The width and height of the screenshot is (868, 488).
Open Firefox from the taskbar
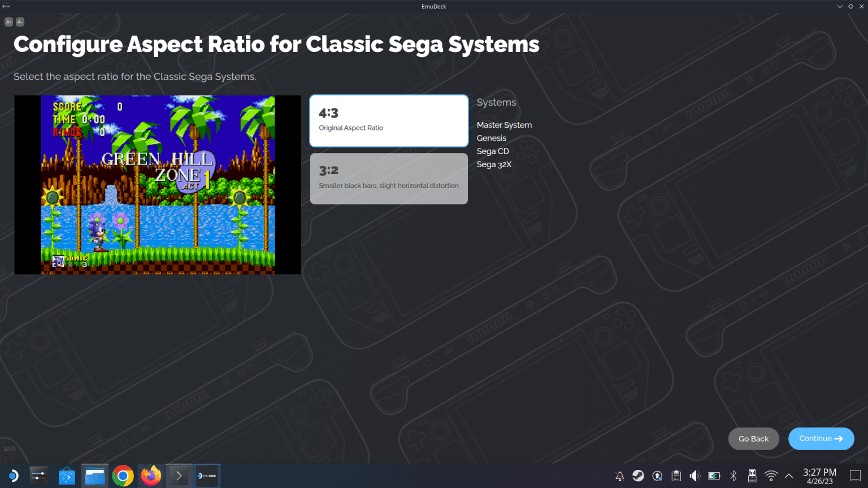[150, 475]
